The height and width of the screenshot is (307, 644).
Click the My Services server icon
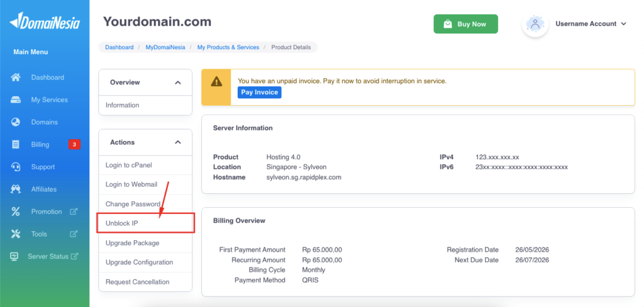coord(16,100)
